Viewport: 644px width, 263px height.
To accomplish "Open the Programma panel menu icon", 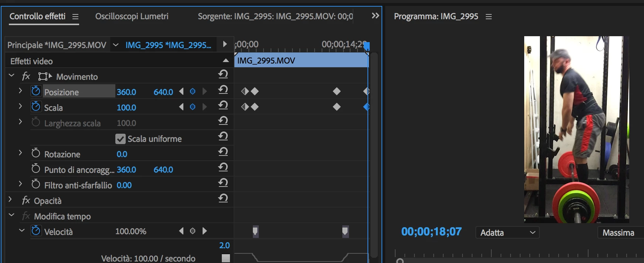I will click(x=489, y=17).
